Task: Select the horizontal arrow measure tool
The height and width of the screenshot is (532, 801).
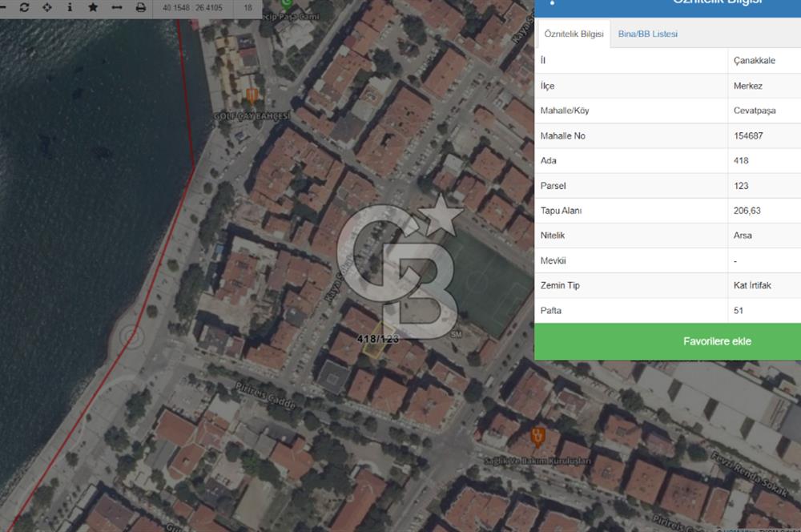Action: pyautogui.click(x=117, y=7)
